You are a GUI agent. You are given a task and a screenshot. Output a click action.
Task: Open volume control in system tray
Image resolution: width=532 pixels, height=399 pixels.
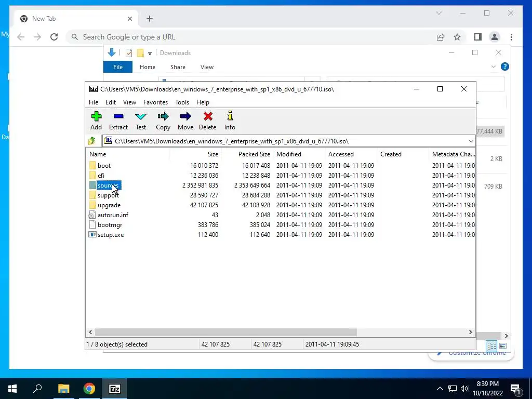tap(464, 389)
